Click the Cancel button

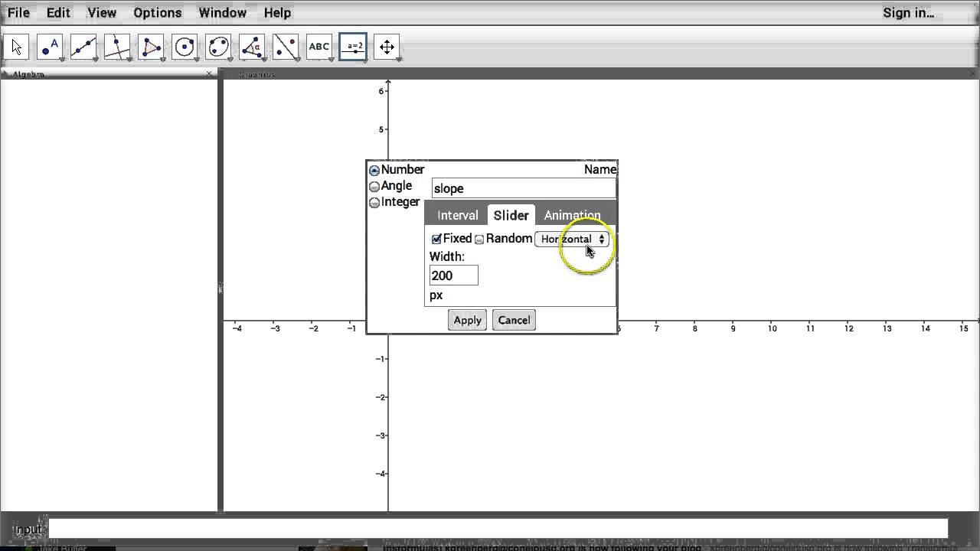(514, 320)
